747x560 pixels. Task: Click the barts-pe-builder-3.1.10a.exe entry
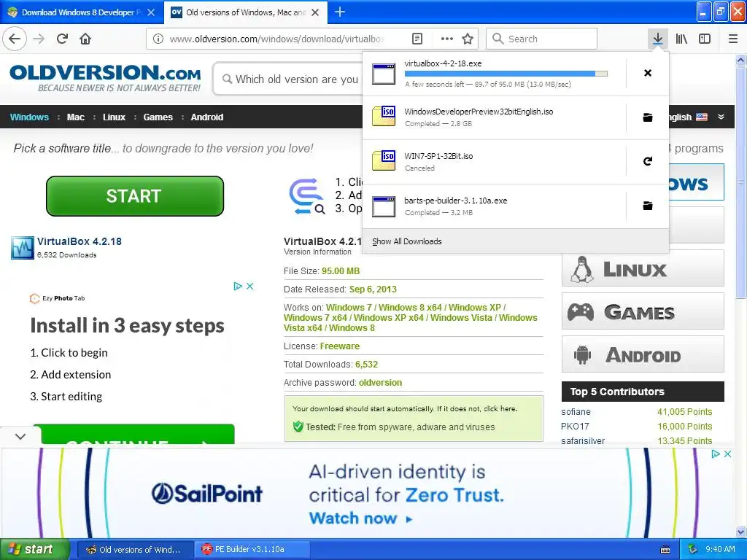494,206
